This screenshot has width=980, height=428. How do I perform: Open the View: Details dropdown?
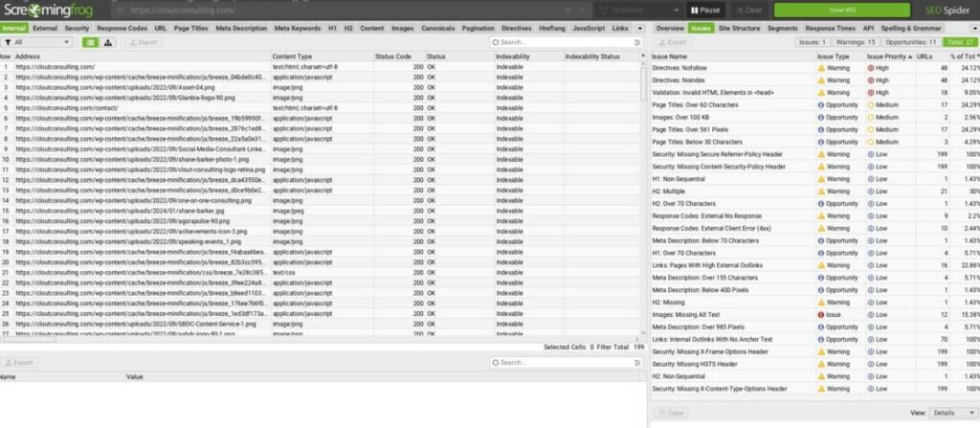[953, 413]
